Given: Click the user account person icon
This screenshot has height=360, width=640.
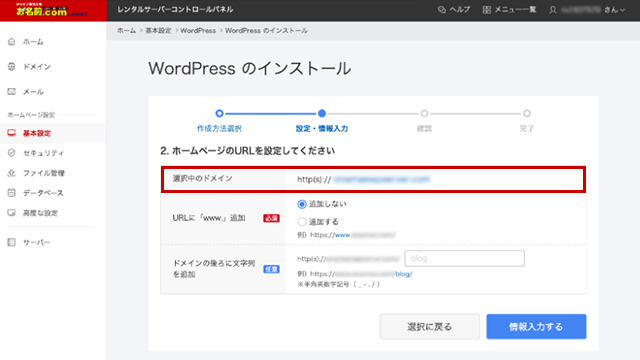Looking at the screenshot, I should 553,10.
